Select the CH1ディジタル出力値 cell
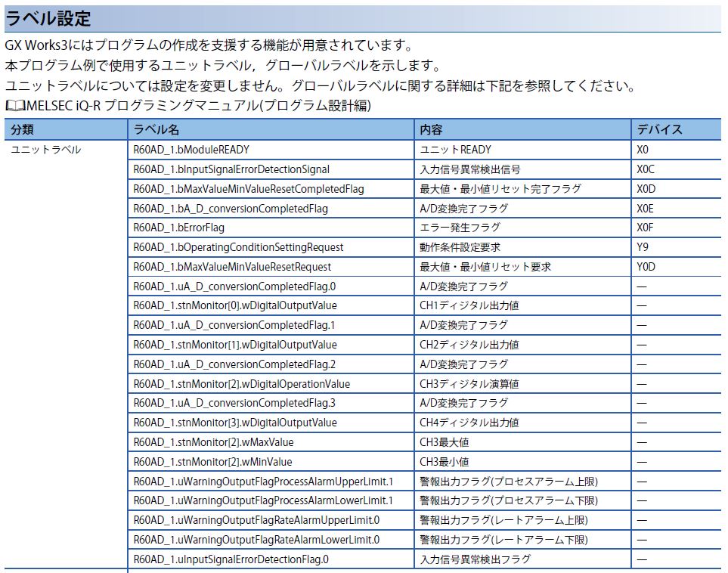This screenshot has height=573, width=728. (469, 305)
